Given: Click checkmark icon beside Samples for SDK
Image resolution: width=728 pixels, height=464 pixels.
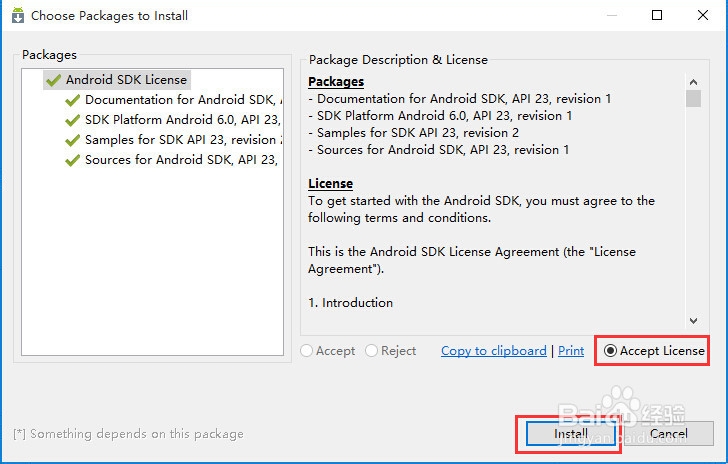Looking at the screenshot, I should 72,140.
